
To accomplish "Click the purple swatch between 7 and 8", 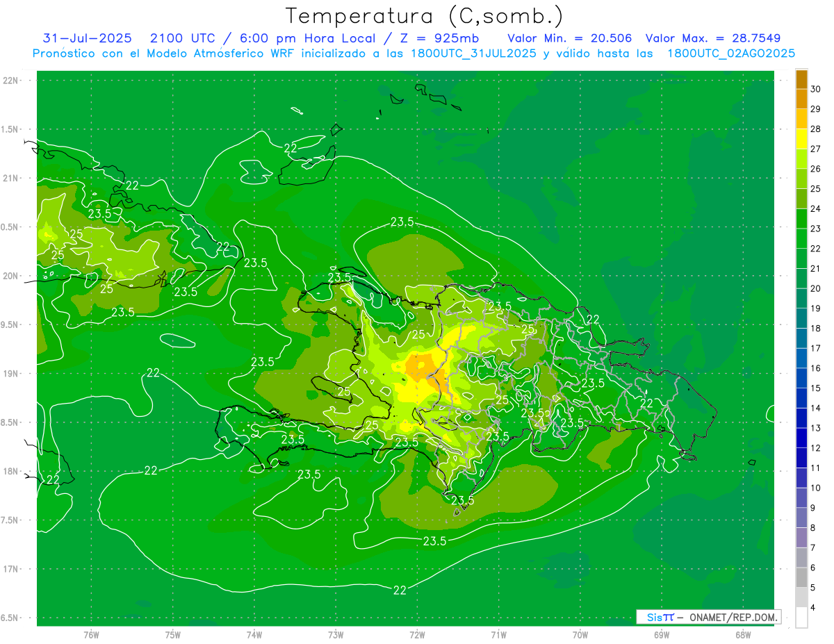I will (x=801, y=538).
